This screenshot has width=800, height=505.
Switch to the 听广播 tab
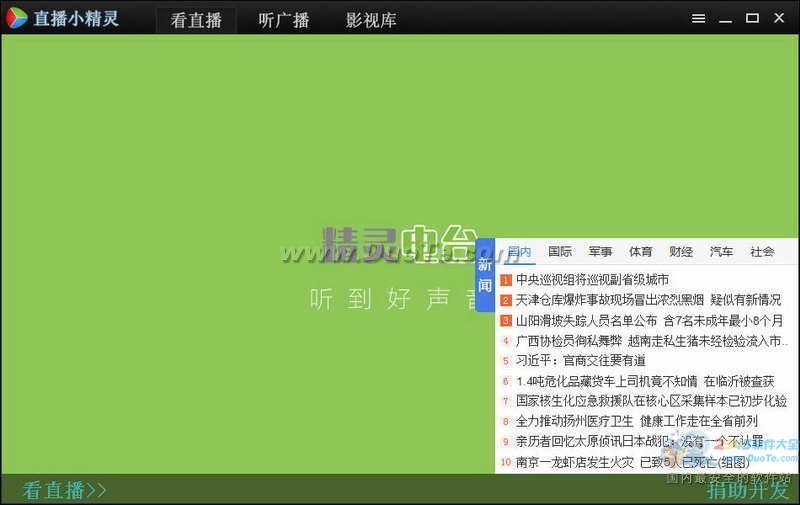pos(284,20)
